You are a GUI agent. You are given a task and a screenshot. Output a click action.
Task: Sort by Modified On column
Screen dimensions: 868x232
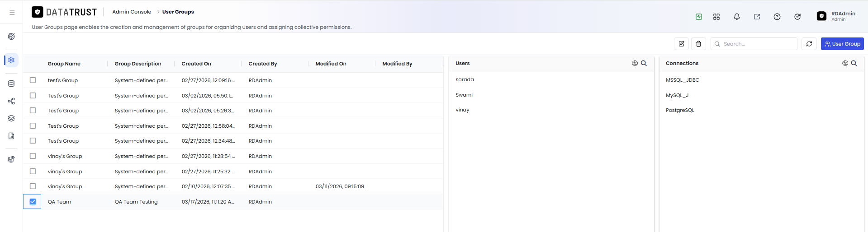(x=331, y=64)
